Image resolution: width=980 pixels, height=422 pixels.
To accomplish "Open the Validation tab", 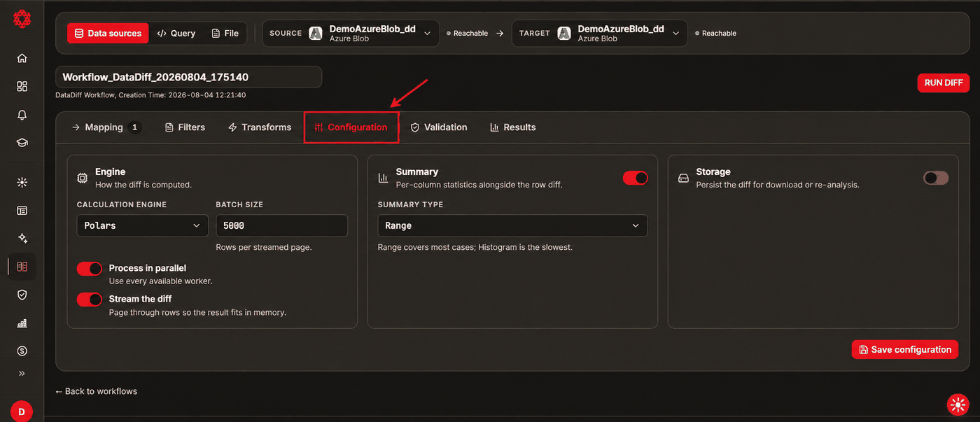I will point(439,127).
